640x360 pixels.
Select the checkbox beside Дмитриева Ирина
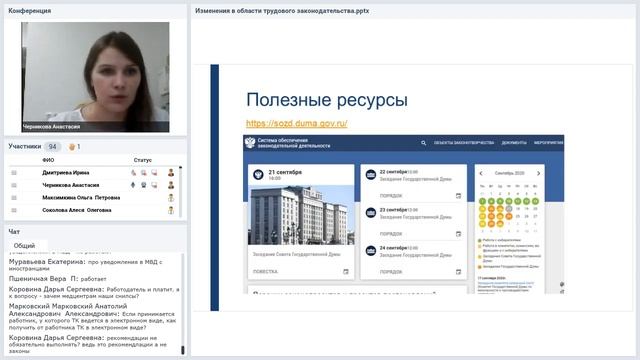pyautogui.click(x=14, y=173)
